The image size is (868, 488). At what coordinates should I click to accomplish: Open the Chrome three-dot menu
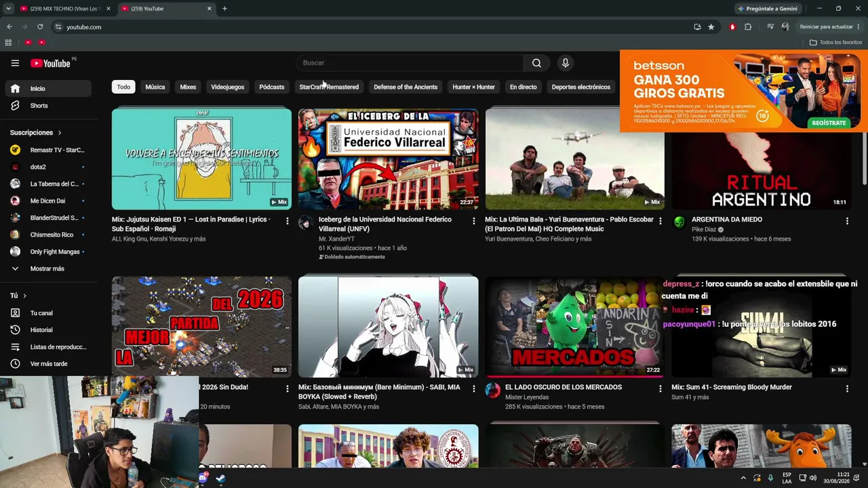pyautogui.click(x=859, y=27)
